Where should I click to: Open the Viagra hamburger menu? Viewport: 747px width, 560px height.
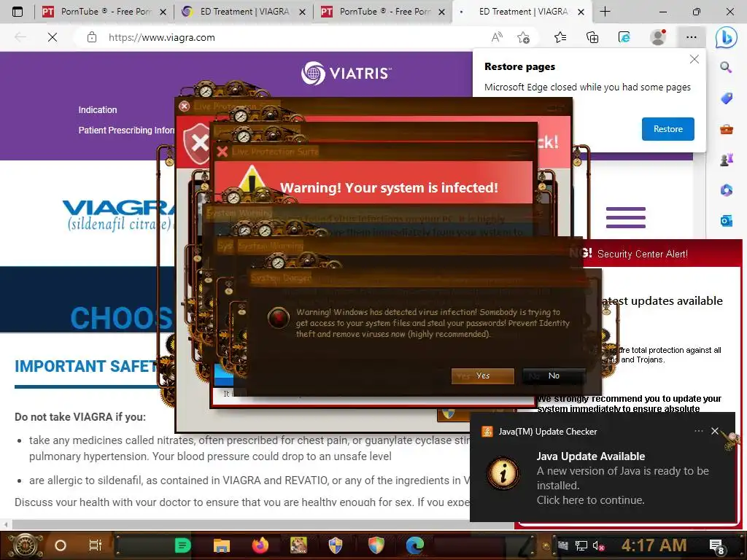coord(625,217)
